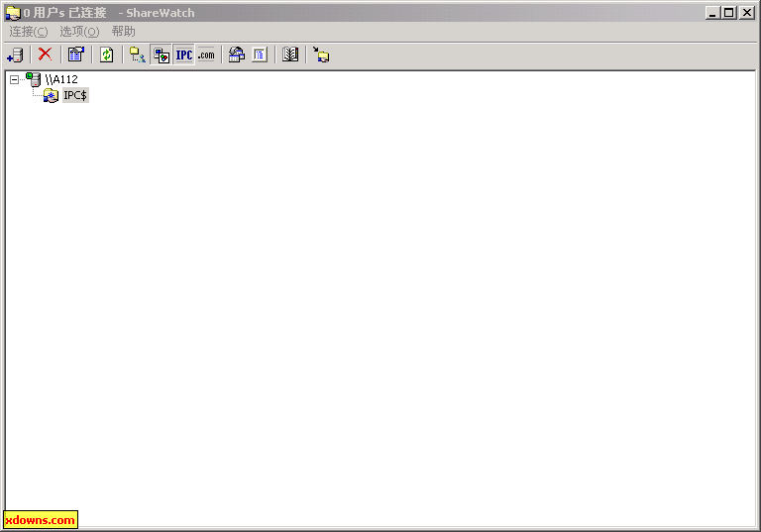Click the add server toolbar icon
Screen dimensions: 761x532
click(x=15, y=54)
